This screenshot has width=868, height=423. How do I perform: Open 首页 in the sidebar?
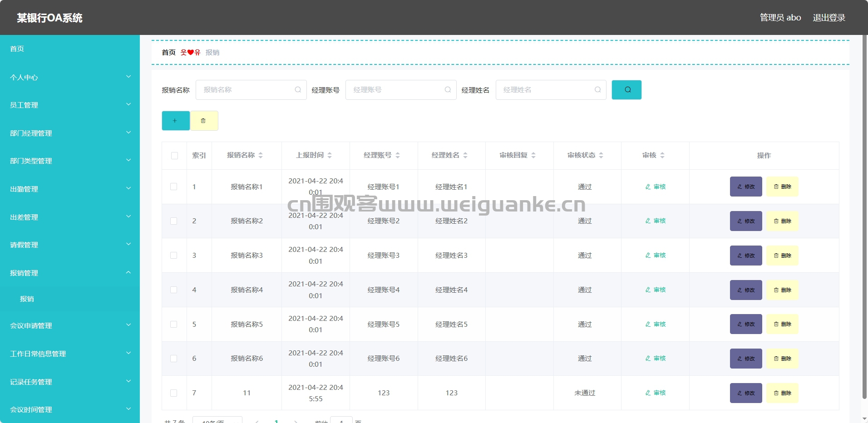point(70,49)
